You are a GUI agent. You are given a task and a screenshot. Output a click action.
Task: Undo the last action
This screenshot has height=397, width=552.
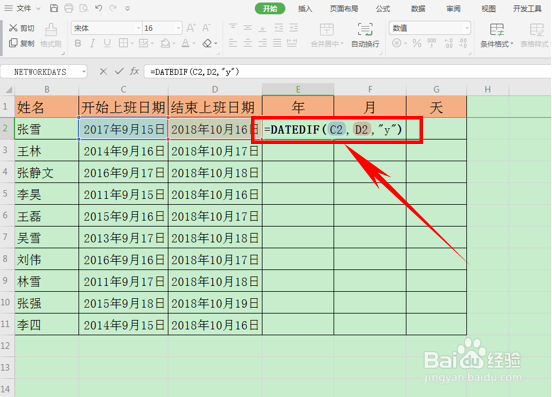(x=99, y=8)
